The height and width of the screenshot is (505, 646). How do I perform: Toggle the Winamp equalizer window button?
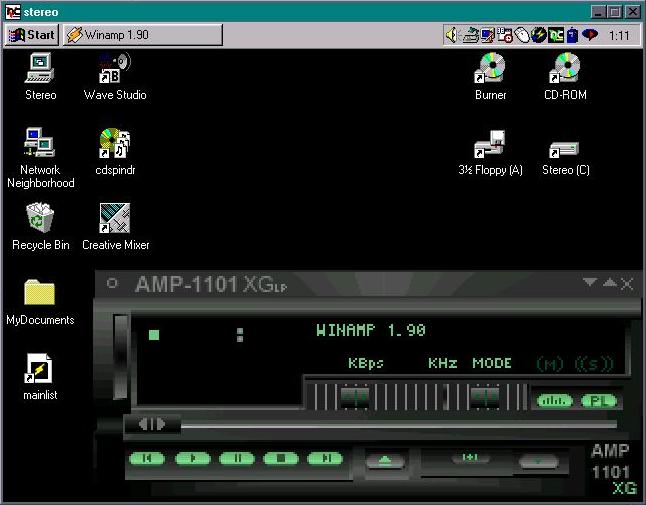pyautogui.click(x=555, y=400)
